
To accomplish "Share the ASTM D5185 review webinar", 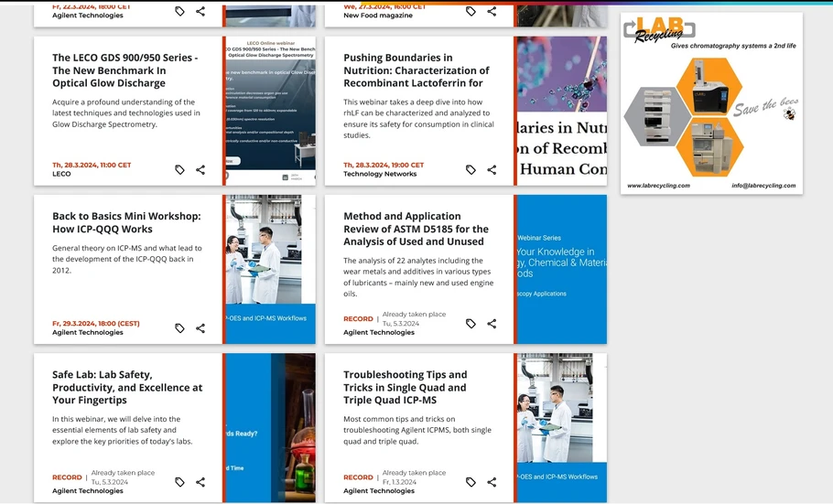I will pos(492,324).
